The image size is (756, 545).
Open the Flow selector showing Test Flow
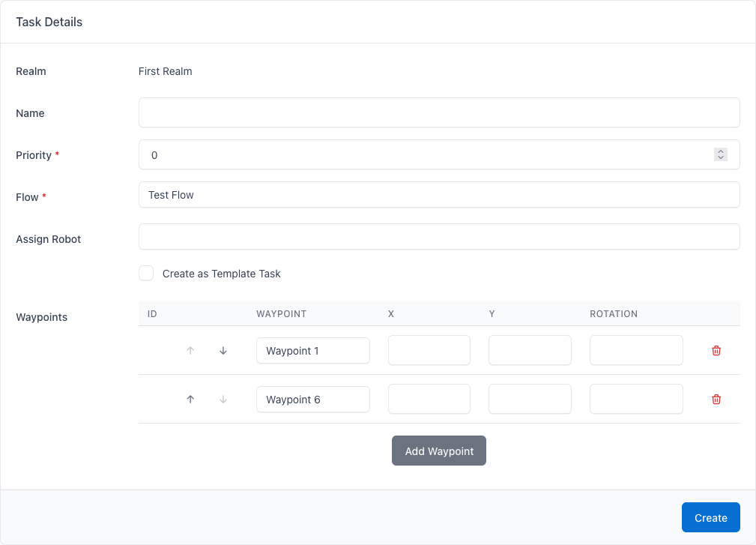[438, 194]
